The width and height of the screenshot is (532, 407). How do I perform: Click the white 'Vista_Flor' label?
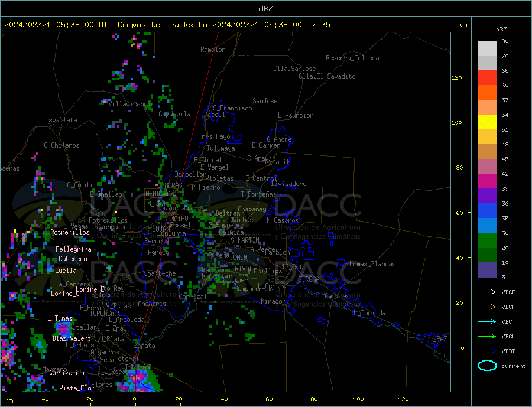(77, 388)
